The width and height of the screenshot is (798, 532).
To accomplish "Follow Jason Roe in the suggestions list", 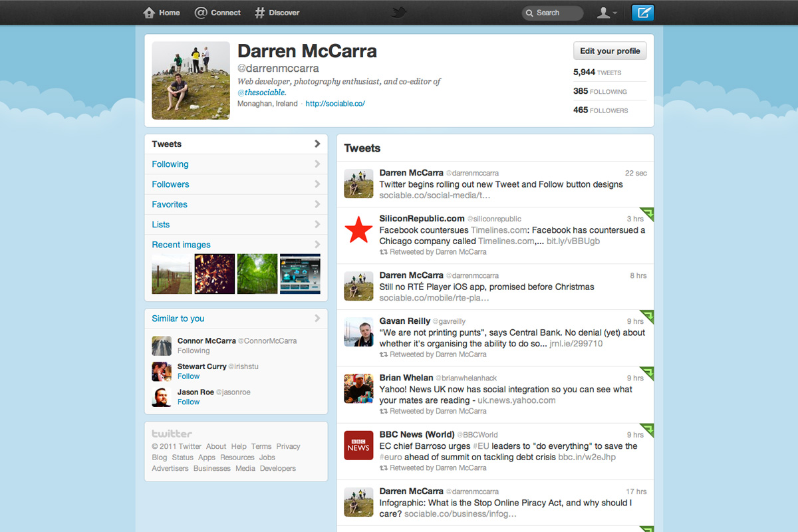I will pos(188,402).
